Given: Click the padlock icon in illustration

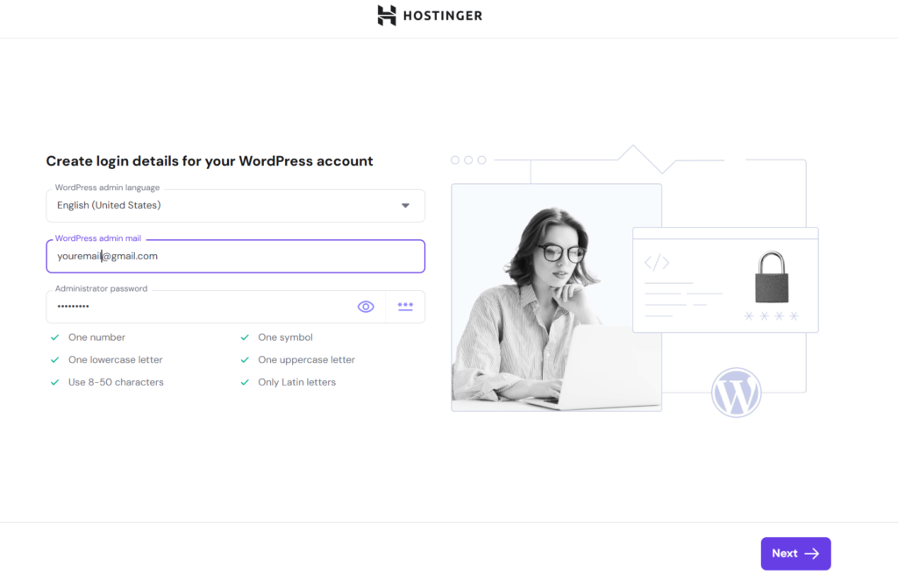Looking at the screenshot, I should point(771,277).
